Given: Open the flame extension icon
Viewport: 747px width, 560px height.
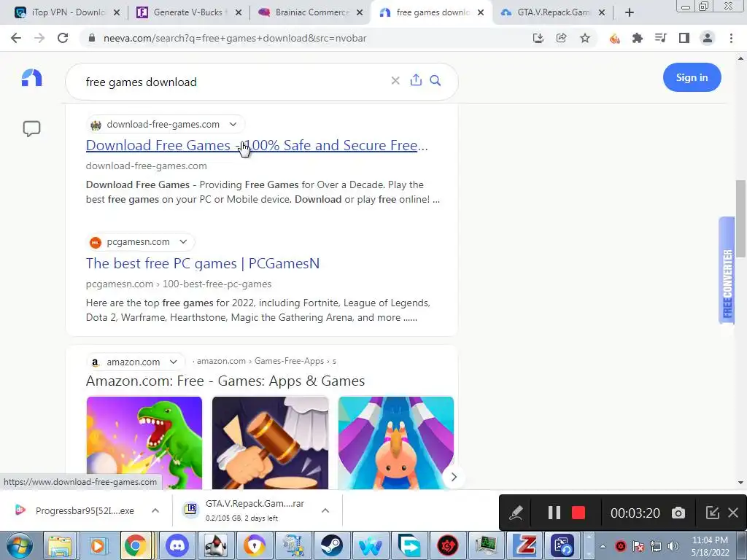Looking at the screenshot, I should tap(614, 38).
